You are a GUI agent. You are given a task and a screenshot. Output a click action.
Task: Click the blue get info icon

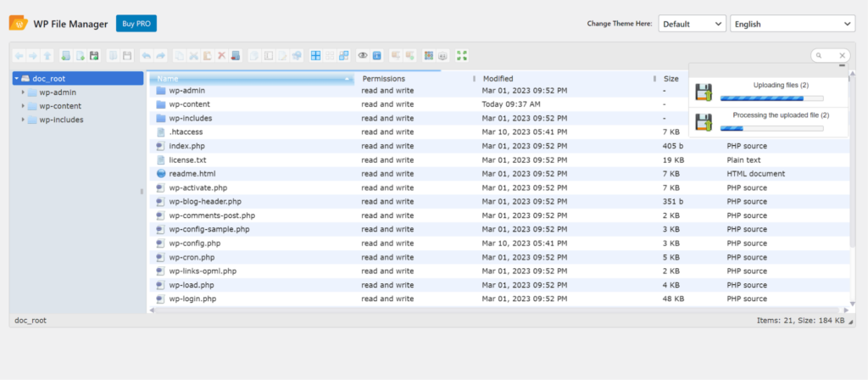(376, 56)
